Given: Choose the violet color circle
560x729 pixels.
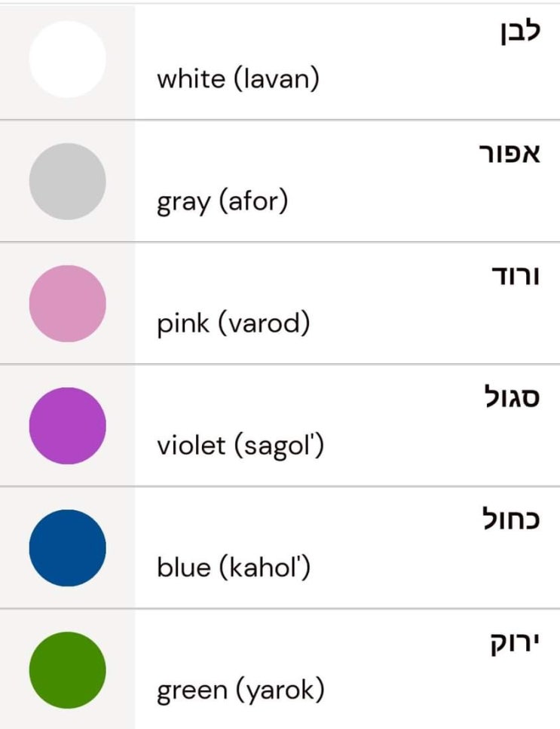Looking at the screenshot, I should point(67,425).
